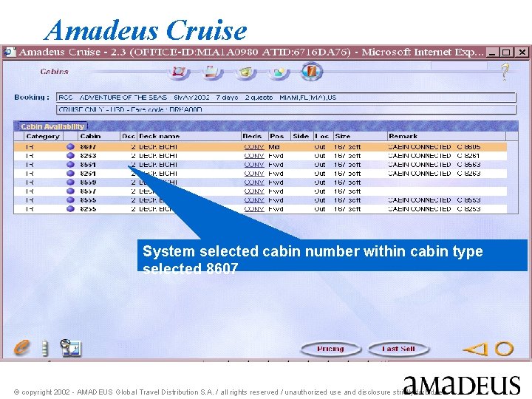Click the purple dot for cabin 8559
532x399 pixels.
point(70,183)
